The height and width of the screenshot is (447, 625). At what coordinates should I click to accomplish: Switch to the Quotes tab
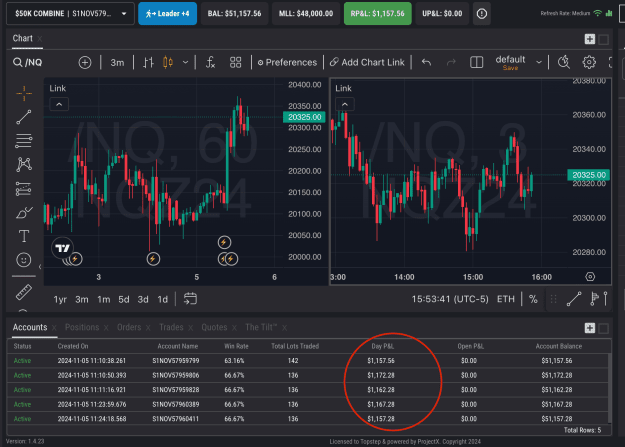point(214,327)
